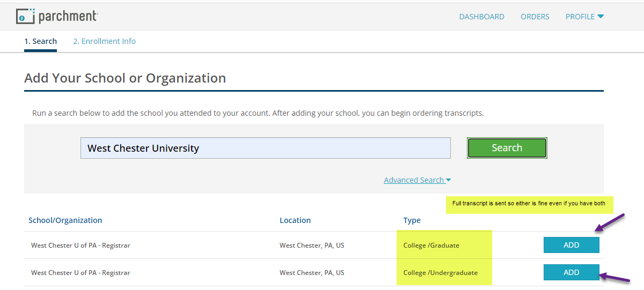The height and width of the screenshot is (290, 644).
Task: Add the College/Undergraduate registrar entry
Action: (x=571, y=272)
